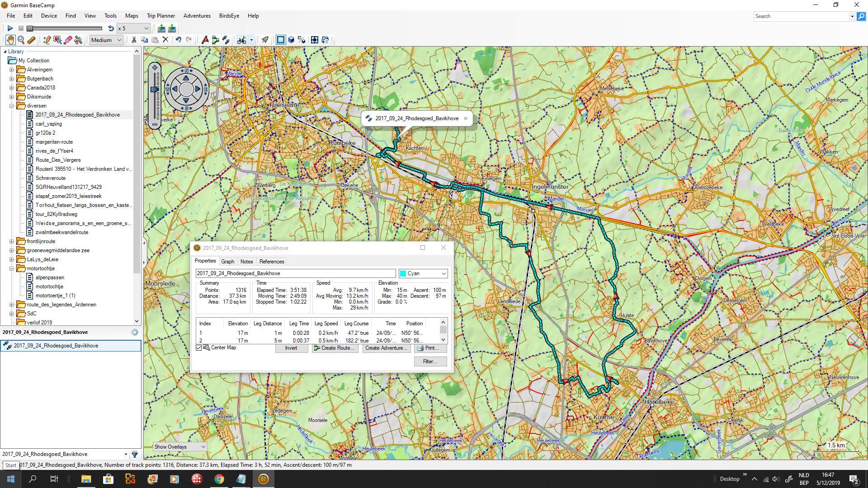The image size is (868, 488).
Task: Start track playback with the play button
Action: tap(10, 28)
